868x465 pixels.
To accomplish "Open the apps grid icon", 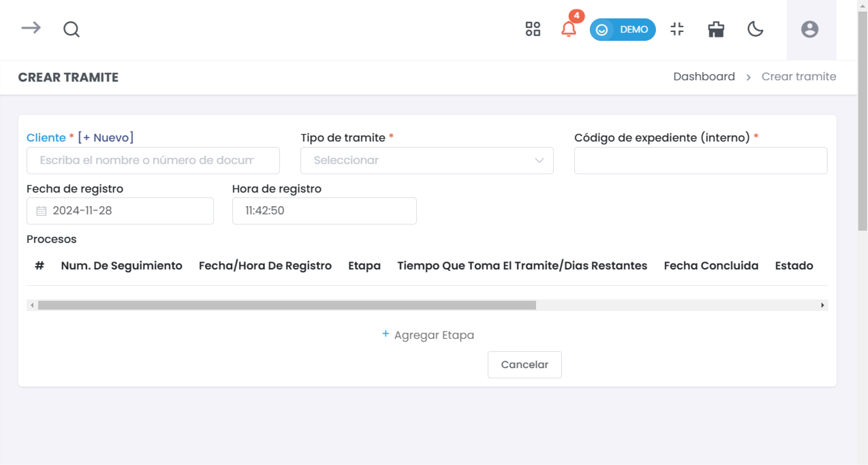I will coord(533,29).
